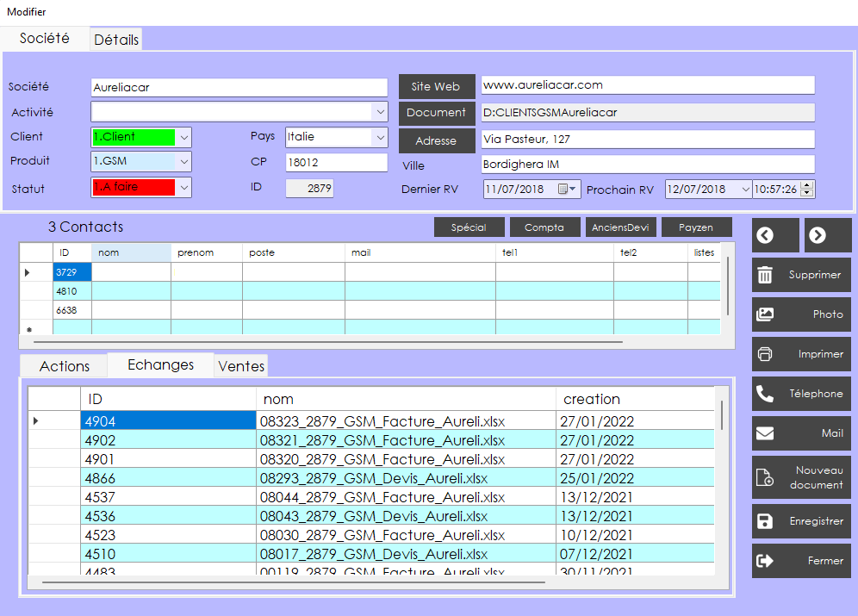Image resolution: width=858 pixels, height=616 pixels.
Task: Click the previous record arrow icon
Action: [x=766, y=235]
